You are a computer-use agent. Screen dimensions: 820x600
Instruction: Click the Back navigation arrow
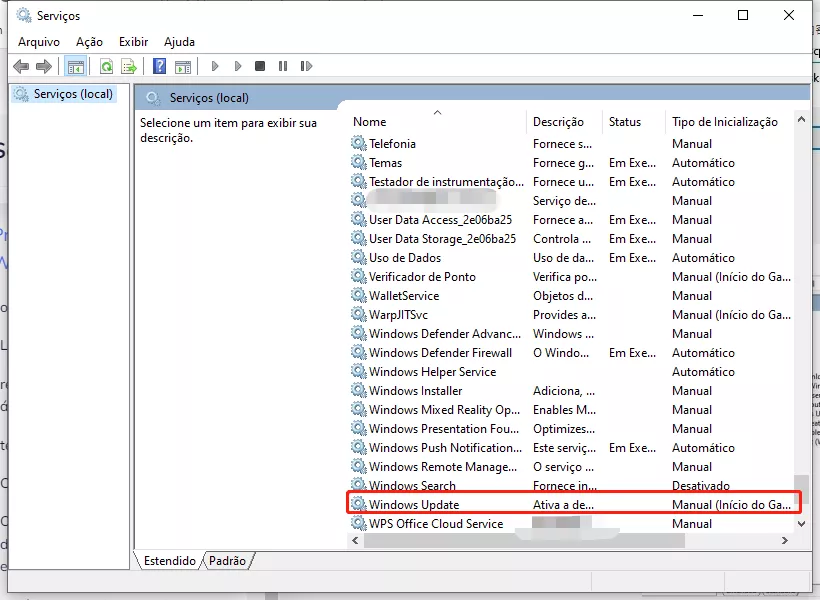point(21,66)
